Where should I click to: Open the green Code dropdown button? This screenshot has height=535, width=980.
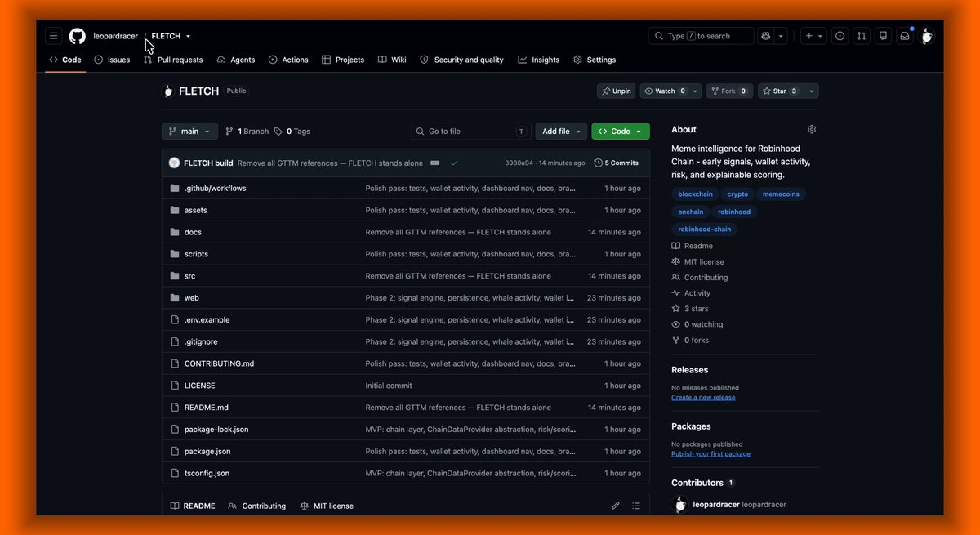click(621, 131)
